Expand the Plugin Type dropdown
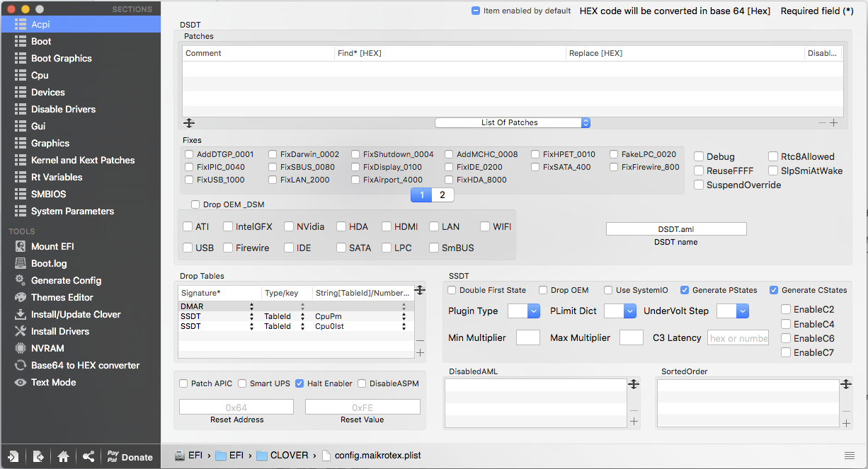 524,311
